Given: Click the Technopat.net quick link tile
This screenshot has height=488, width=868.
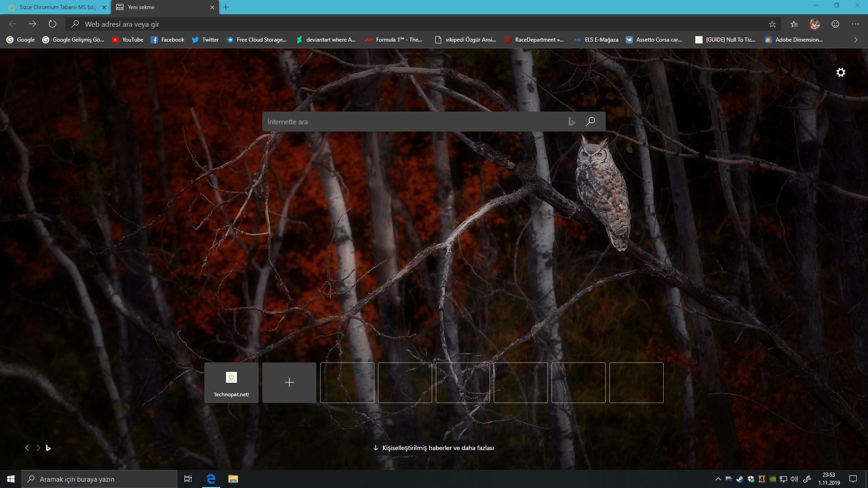Looking at the screenshot, I should click(x=231, y=383).
